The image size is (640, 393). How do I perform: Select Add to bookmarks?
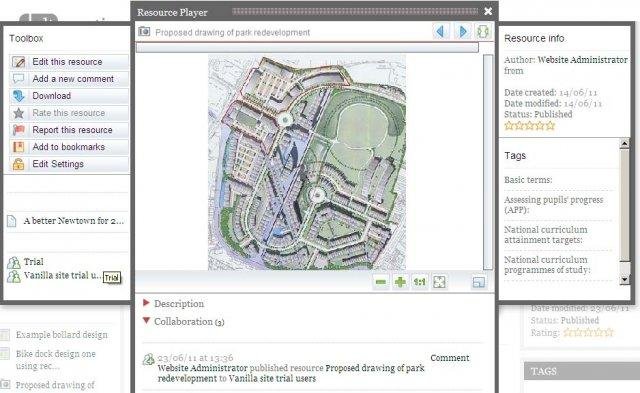pyautogui.click(x=69, y=147)
